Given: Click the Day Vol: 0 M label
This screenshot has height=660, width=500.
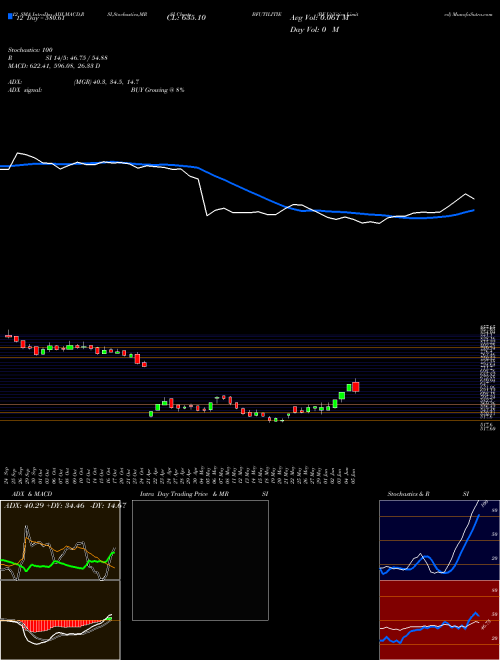Looking at the screenshot, I should pyautogui.click(x=314, y=30).
